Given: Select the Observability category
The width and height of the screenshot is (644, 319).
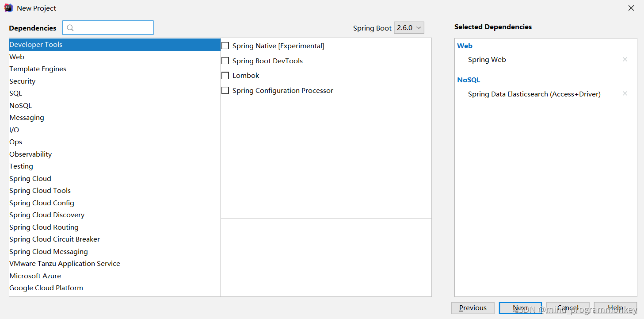Looking at the screenshot, I should [115, 154].
